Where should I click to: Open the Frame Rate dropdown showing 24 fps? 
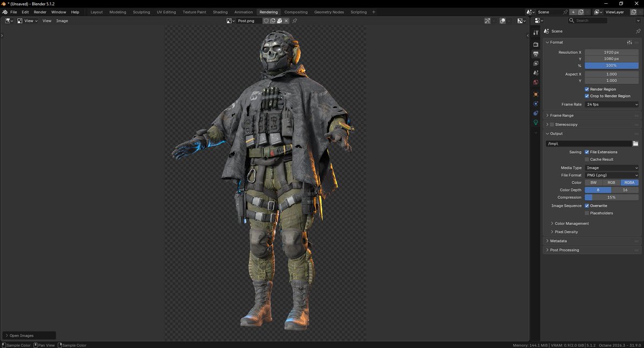pyautogui.click(x=612, y=105)
